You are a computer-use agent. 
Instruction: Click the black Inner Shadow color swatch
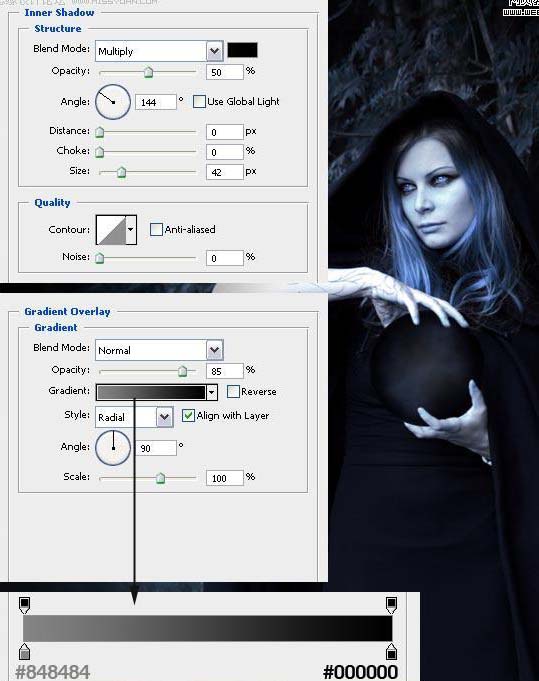[x=242, y=50]
